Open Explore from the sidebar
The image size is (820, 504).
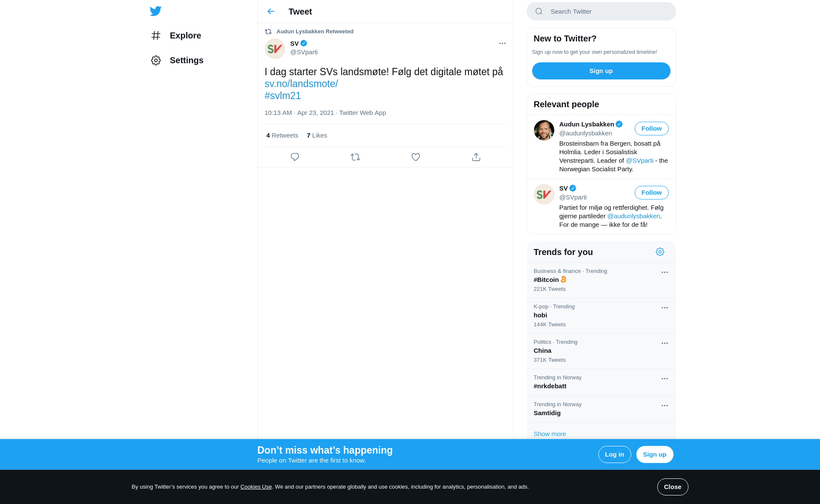pos(176,35)
